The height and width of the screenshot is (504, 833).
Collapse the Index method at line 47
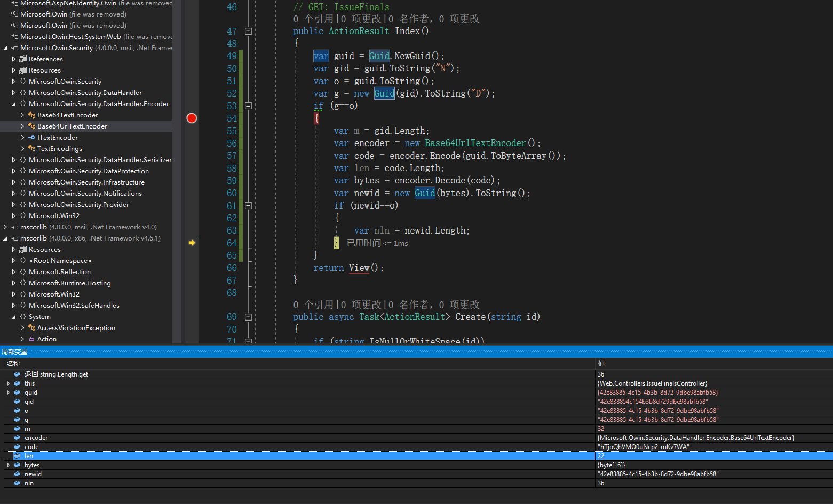click(248, 31)
